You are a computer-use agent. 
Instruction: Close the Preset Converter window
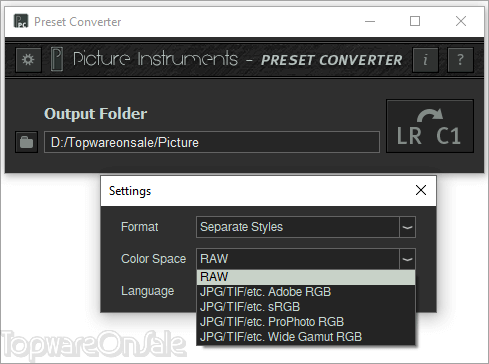click(461, 21)
